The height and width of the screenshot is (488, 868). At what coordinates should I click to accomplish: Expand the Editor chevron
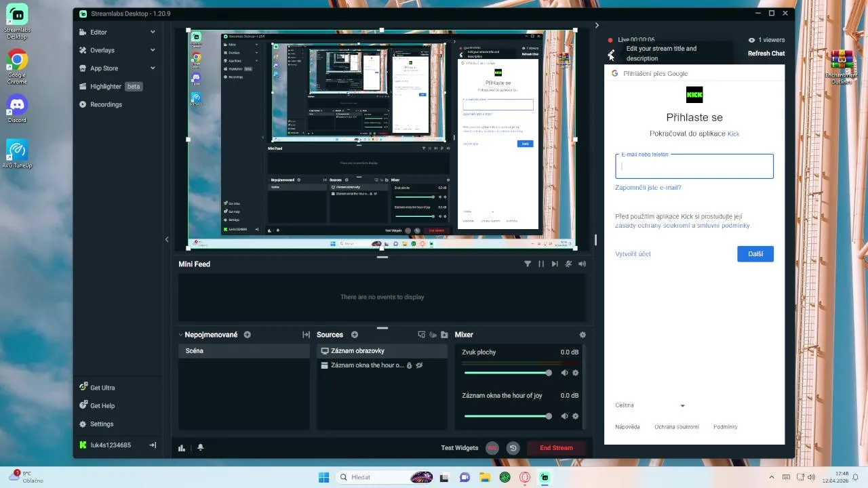pyautogui.click(x=153, y=32)
